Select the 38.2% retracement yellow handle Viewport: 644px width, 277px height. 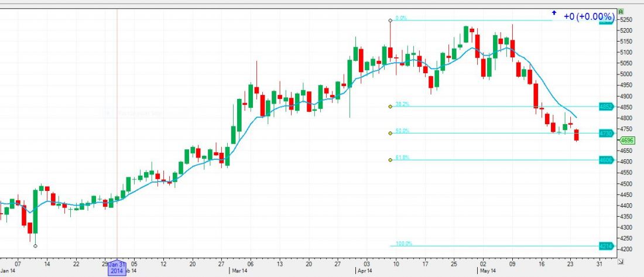click(390, 107)
